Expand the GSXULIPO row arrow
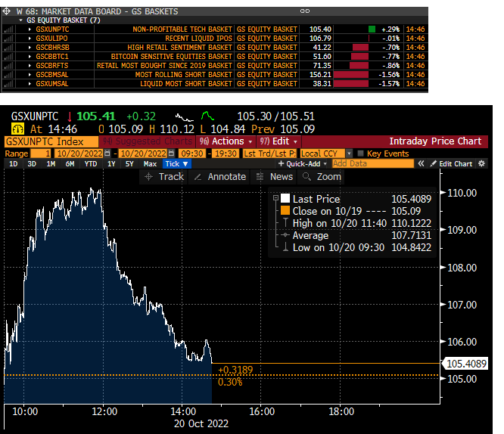The image size is (504, 434). pos(30,39)
